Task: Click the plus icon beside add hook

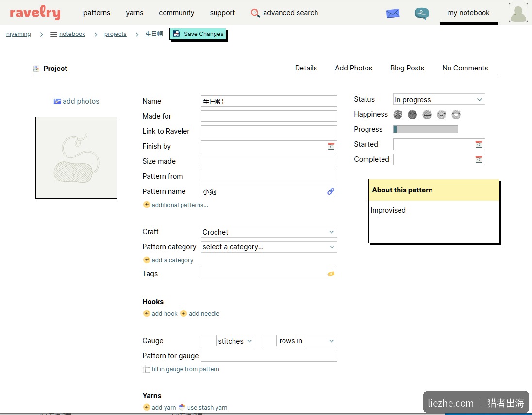Action: 146,313
